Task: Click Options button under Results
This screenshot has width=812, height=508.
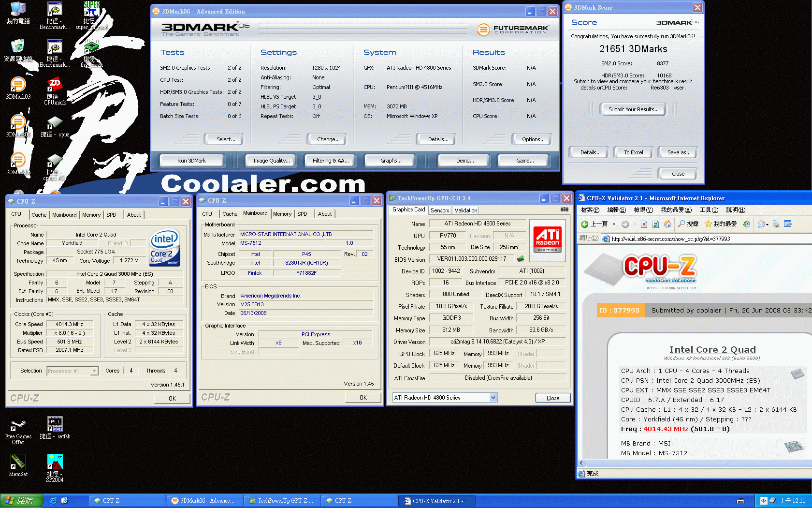Action: [533, 139]
